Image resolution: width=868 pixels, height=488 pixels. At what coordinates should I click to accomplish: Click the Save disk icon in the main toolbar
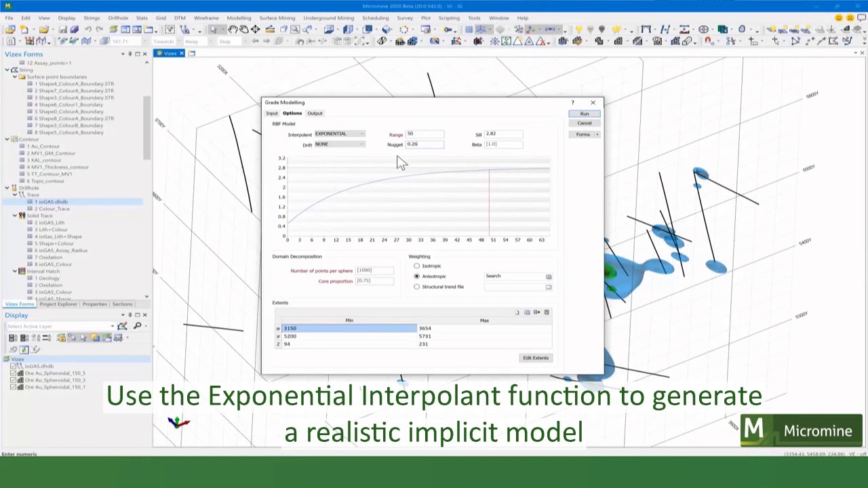63,30
